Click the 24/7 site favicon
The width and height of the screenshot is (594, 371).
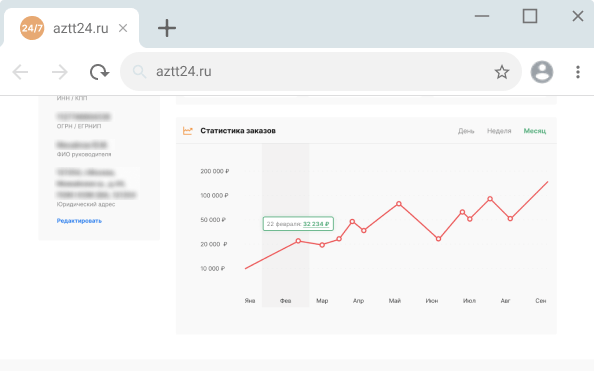coord(32,28)
